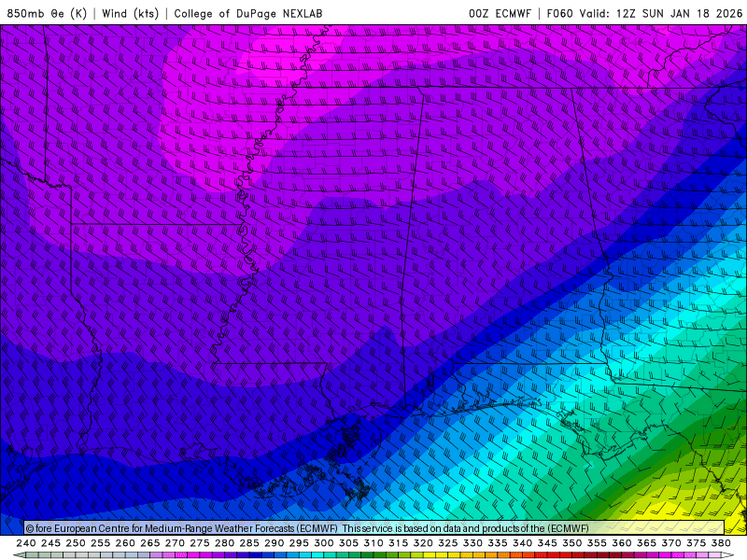Click the colorbar value 370

coord(670,543)
